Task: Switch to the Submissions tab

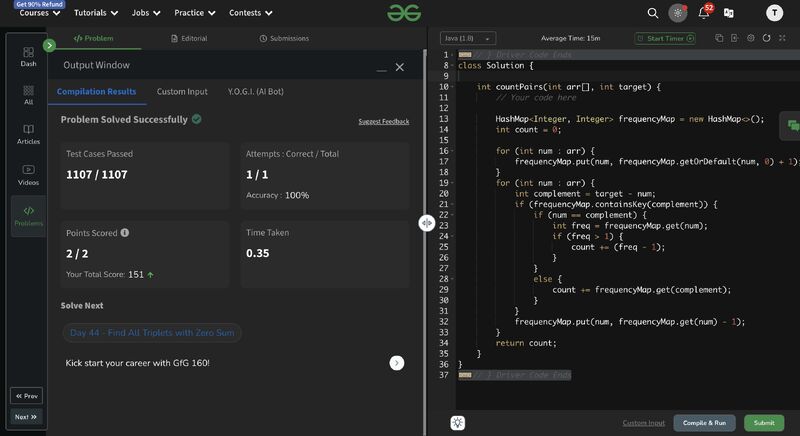Action: click(x=284, y=38)
